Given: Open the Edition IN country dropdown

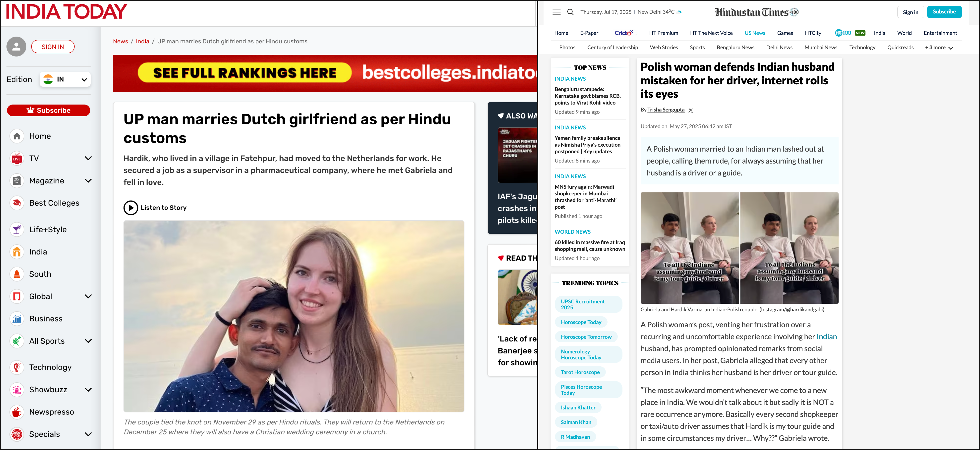Looking at the screenshot, I should point(65,79).
